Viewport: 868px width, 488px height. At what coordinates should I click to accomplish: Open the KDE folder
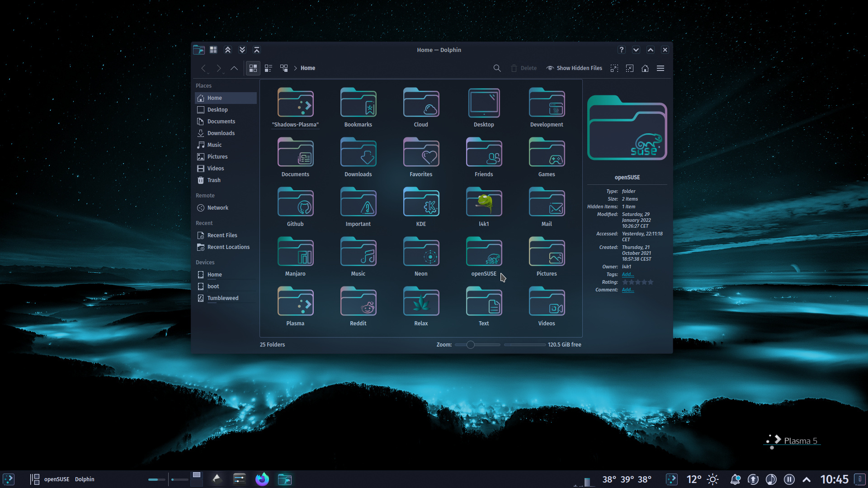click(421, 207)
